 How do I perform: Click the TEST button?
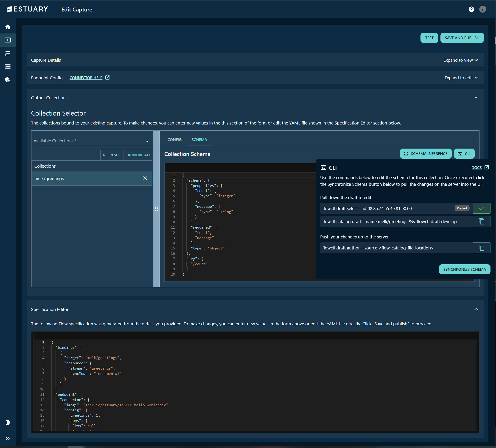[429, 38]
